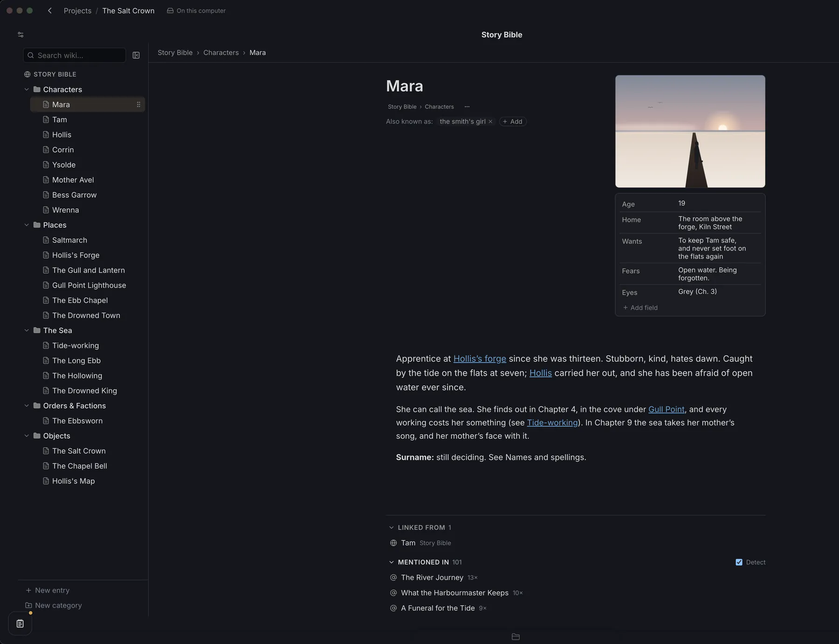Click the document icon beside The Salt Crown
This screenshot has height=644, width=839.
point(46,451)
